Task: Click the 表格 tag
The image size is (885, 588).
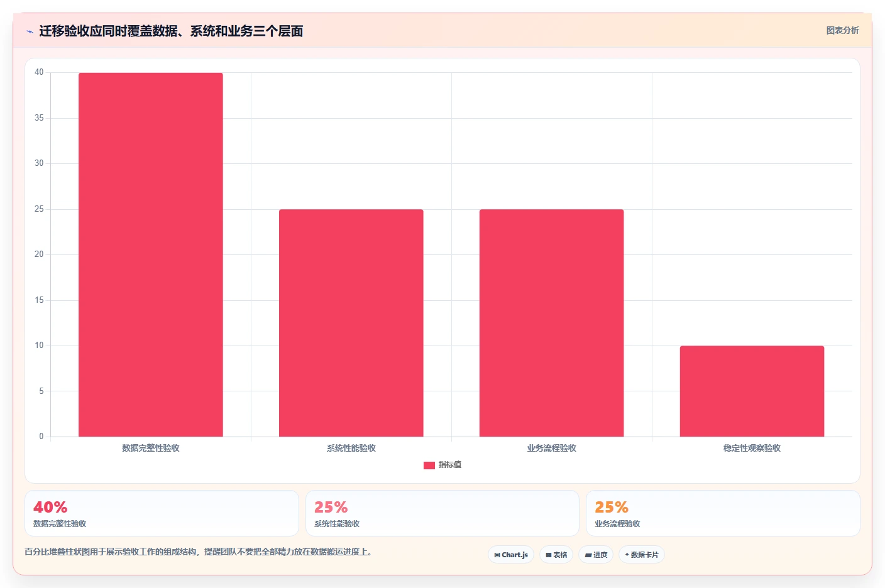Action: (x=556, y=555)
